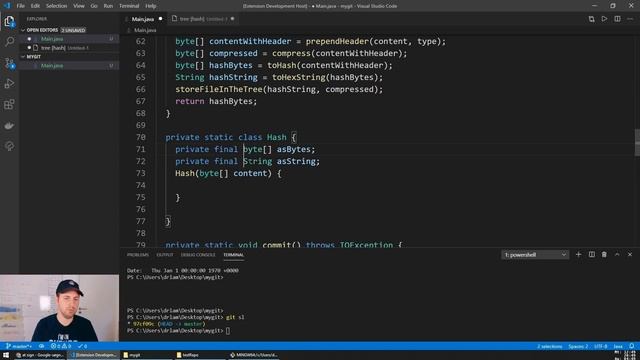Split the editor to the right
The width and height of the screenshot is (640, 360).
617,19
